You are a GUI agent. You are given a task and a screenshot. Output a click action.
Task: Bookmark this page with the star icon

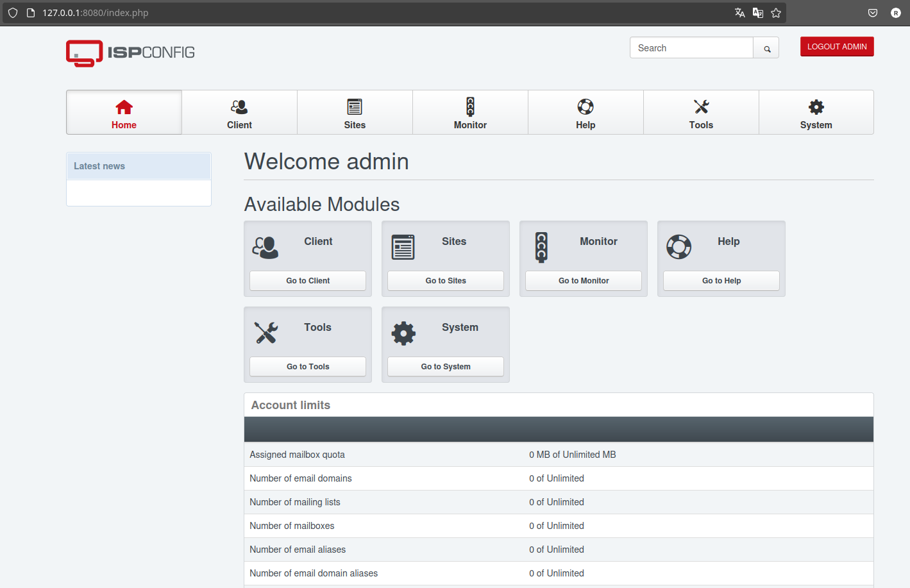point(776,13)
